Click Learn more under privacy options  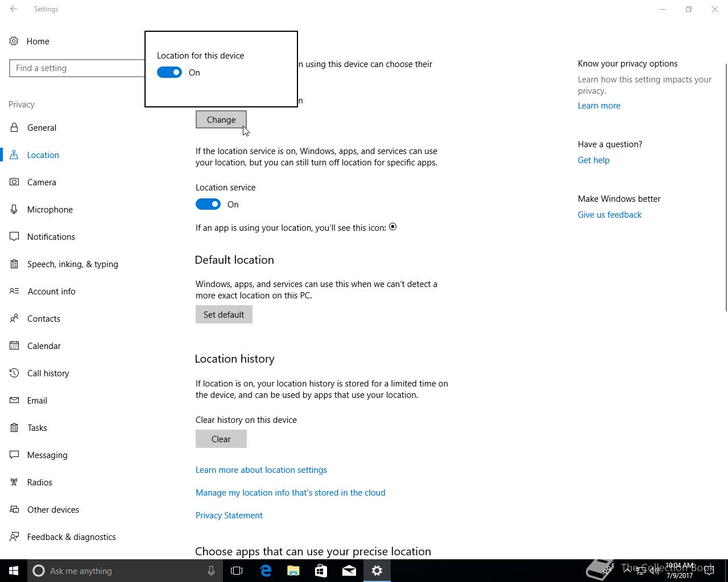pyautogui.click(x=599, y=106)
